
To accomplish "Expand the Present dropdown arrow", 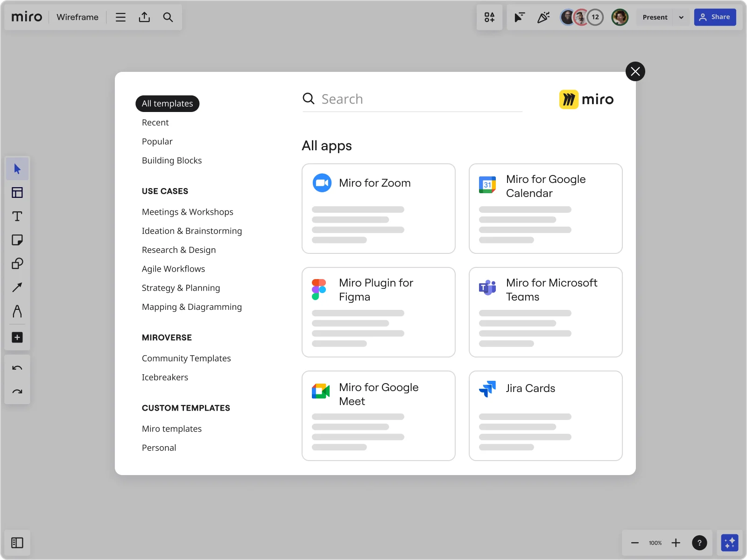I will pyautogui.click(x=681, y=17).
